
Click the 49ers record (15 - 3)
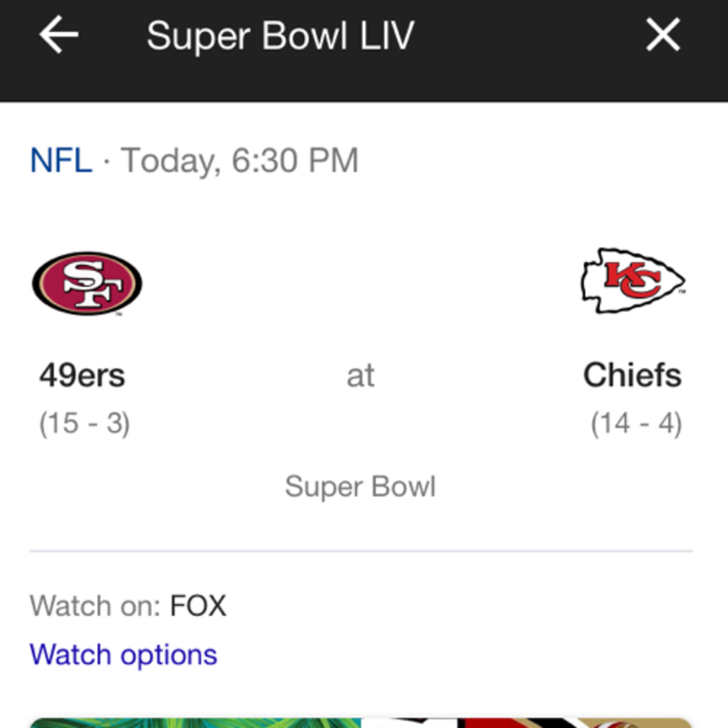85,424
